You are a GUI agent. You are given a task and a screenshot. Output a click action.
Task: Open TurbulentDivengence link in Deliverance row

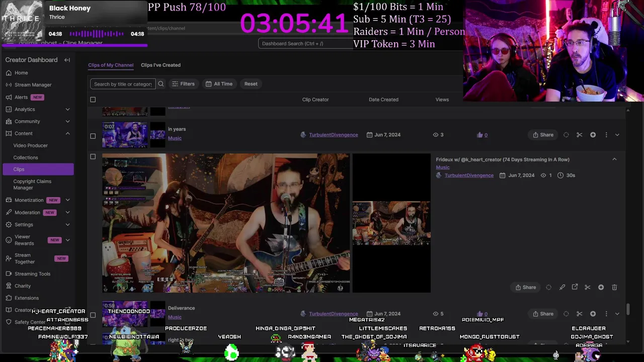click(x=334, y=314)
